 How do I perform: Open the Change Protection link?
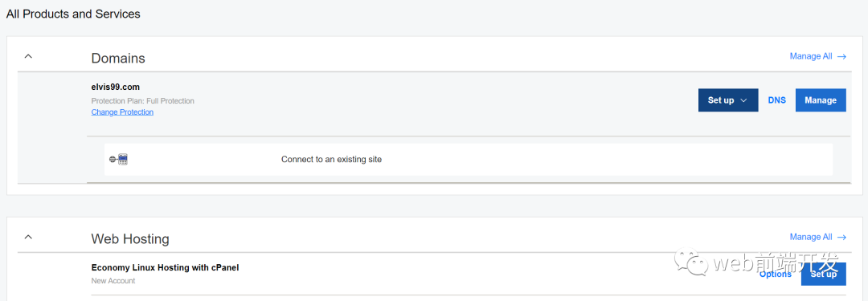(x=122, y=112)
